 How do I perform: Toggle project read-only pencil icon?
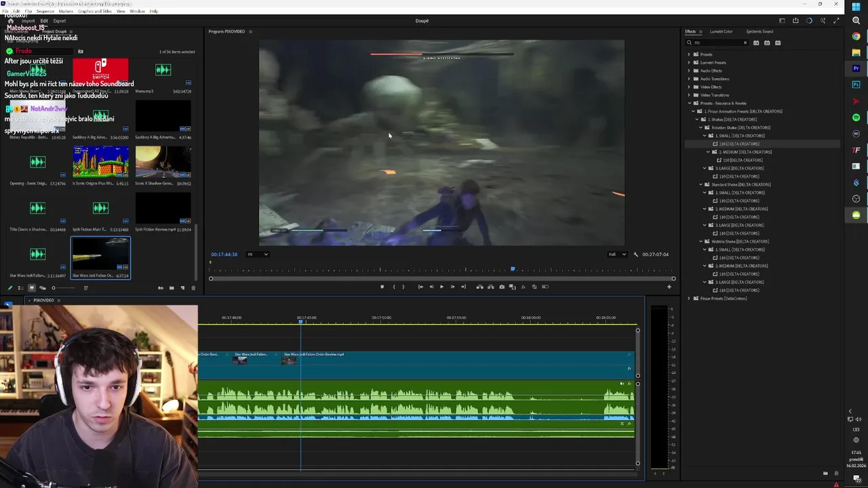pyautogui.click(x=9, y=288)
